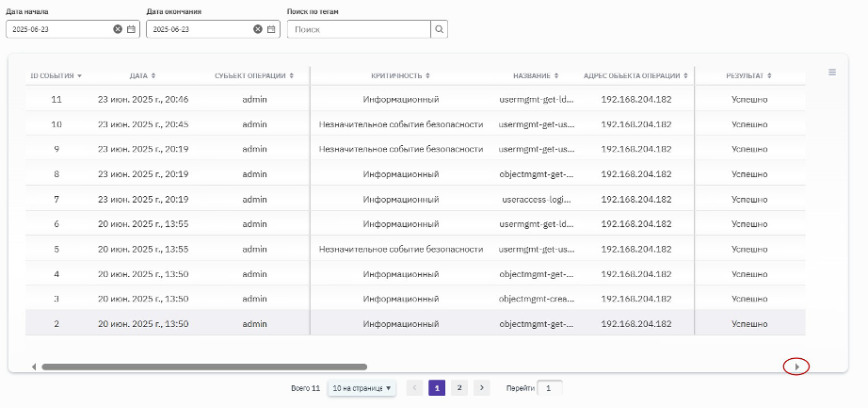Click the horizontal scrollbar thumb
Viewport: 868px width, 408px height.
[203, 367]
